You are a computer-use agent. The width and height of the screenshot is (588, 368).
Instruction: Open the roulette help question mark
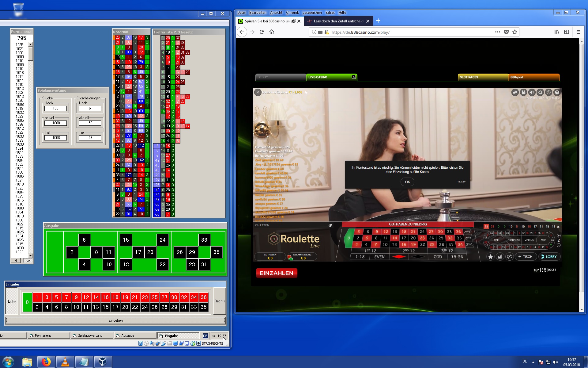click(557, 92)
